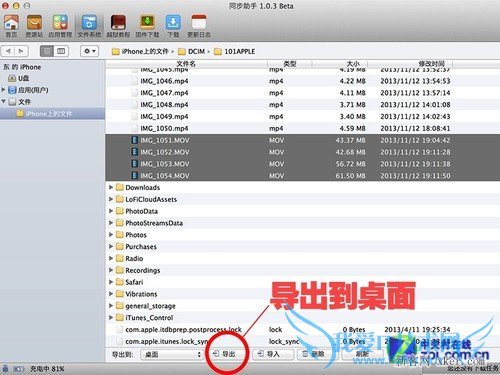Click the iPhone上的文件 breadcrumb folder
The width and height of the screenshot is (500, 375).
140,51
